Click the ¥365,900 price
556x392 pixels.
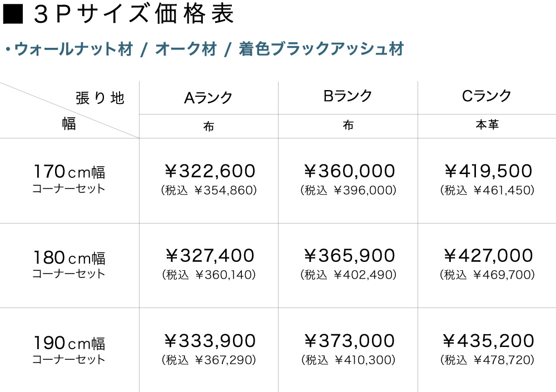(x=349, y=256)
